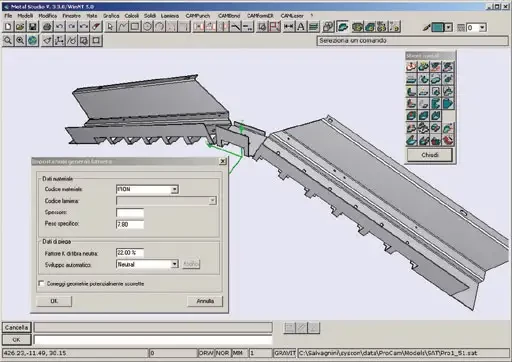Select the arc drawing tool
512x362 pixels.
(159, 27)
